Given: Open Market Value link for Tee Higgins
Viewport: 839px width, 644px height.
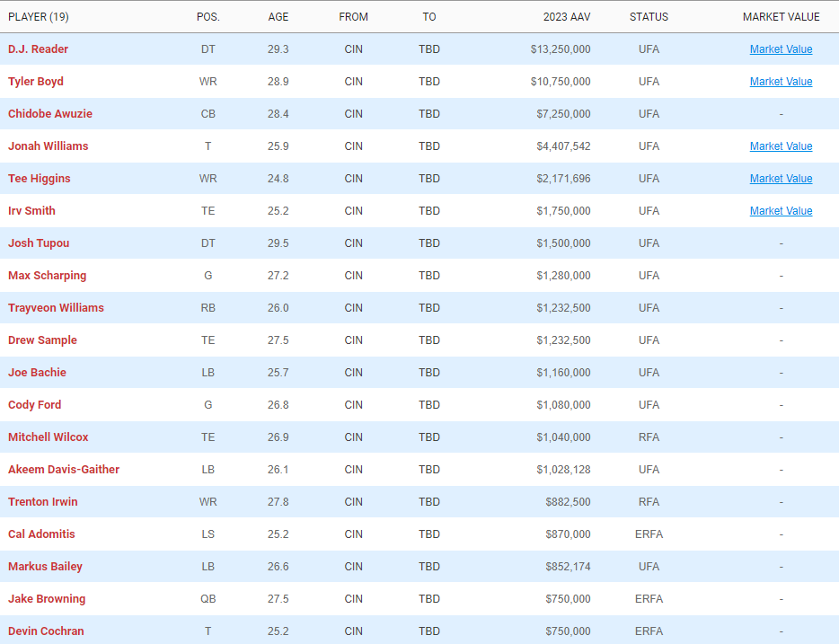Looking at the screenshot, I should pyautogui.click(x=781, y=179).
